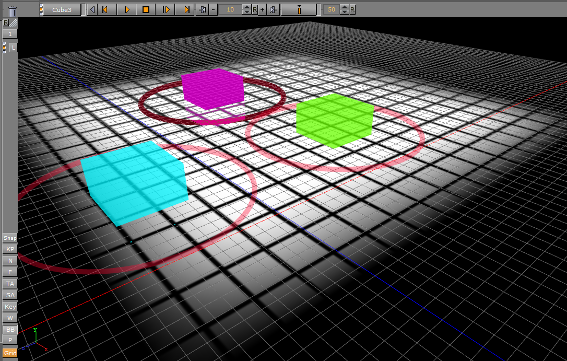Click the previous keyframe icon
The height and width of the screenshot is (361, 567).
pyautogui.click(x=203, y=10)
